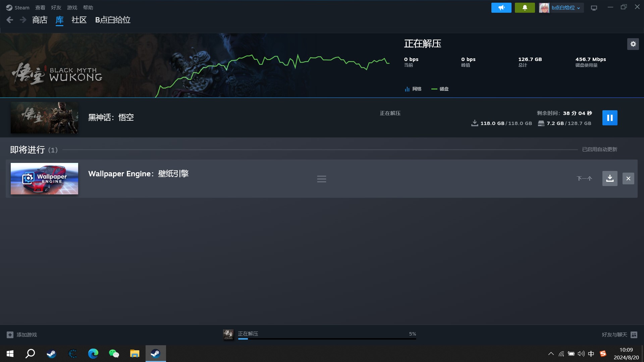Switch to Big Picture mode icon
This screenshot has height=362, width=644.
pyautogui.click(x=594, y=8)
